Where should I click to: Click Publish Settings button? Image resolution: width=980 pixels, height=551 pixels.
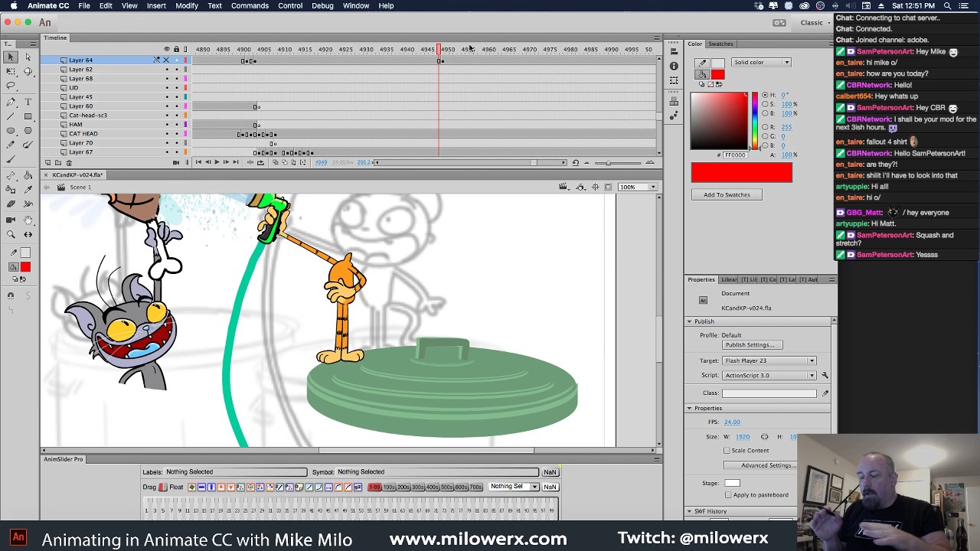(x=751, y=345)
